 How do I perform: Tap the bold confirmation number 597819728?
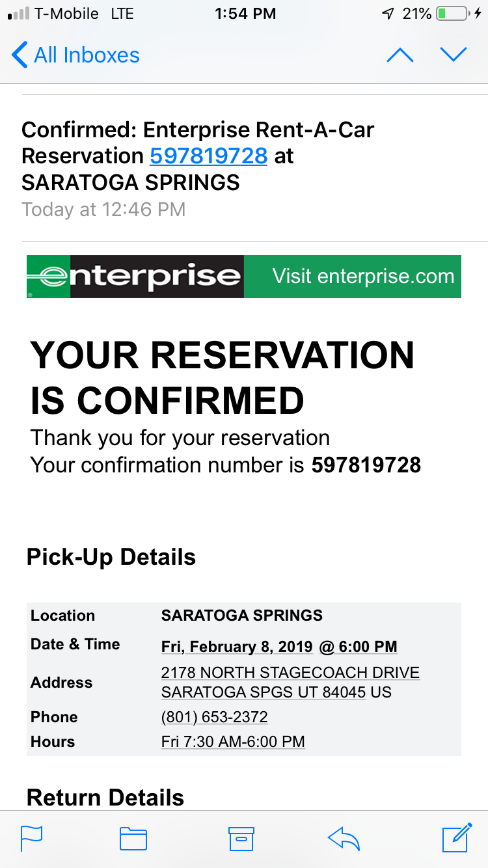point(366,465)
